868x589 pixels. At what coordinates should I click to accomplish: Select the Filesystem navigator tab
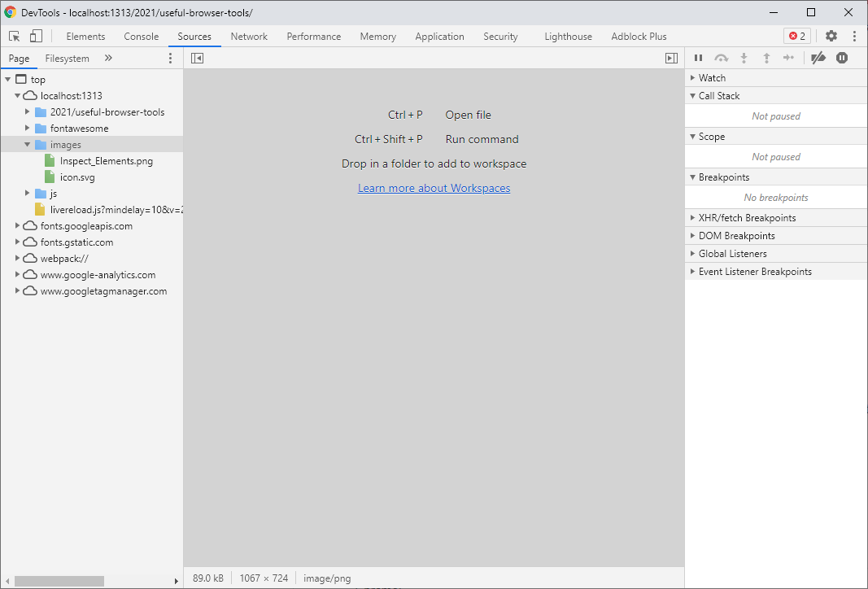pos(67,58)
